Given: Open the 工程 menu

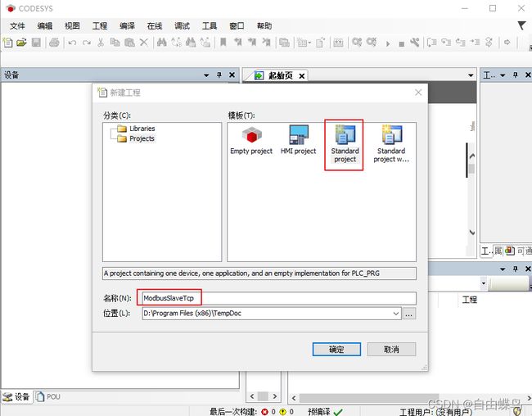Looking at the screenshot, I should 99,26.
